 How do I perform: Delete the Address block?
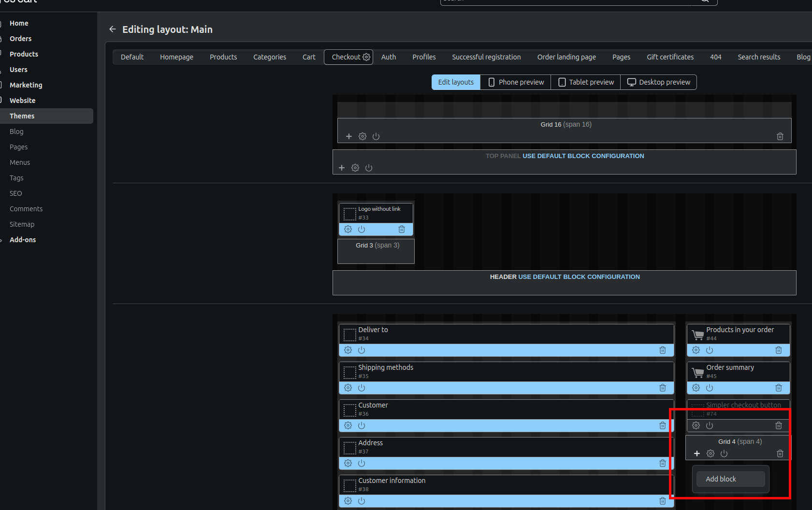pyautogui.click(x=663, y=463)
